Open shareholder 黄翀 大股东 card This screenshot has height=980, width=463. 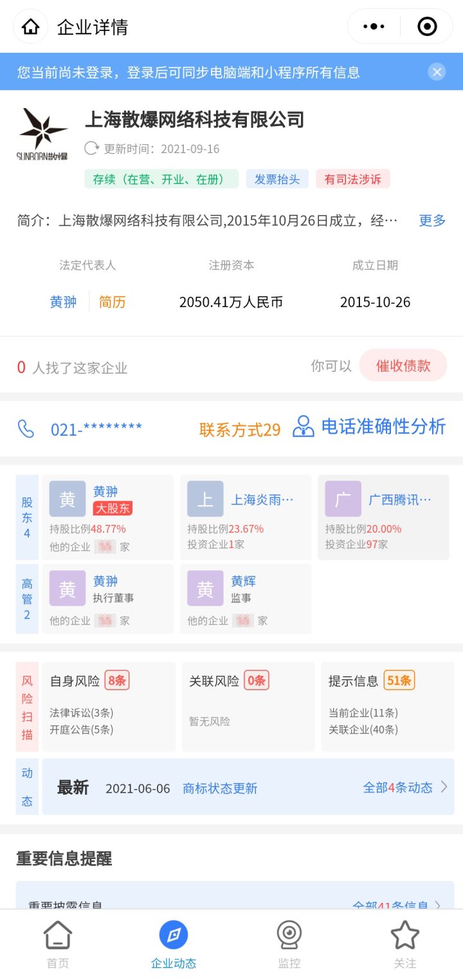tap(108, 517)
